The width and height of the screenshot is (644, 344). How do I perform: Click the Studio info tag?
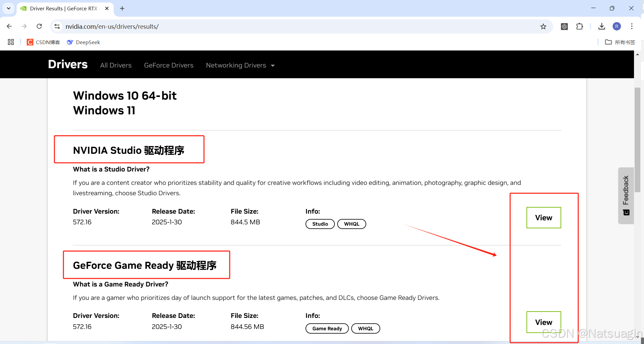click(320, 224)
